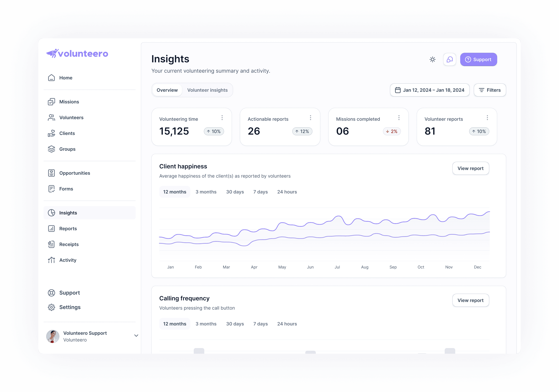Viewport: 559px width, 392px height.
Task: Click the Missions sidebar icon
Action: point(51,102)
